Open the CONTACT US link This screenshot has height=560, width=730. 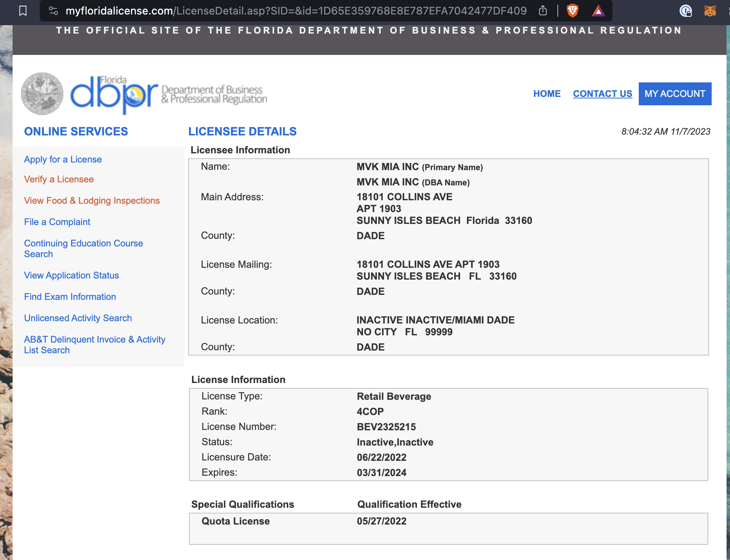point(602,94)
